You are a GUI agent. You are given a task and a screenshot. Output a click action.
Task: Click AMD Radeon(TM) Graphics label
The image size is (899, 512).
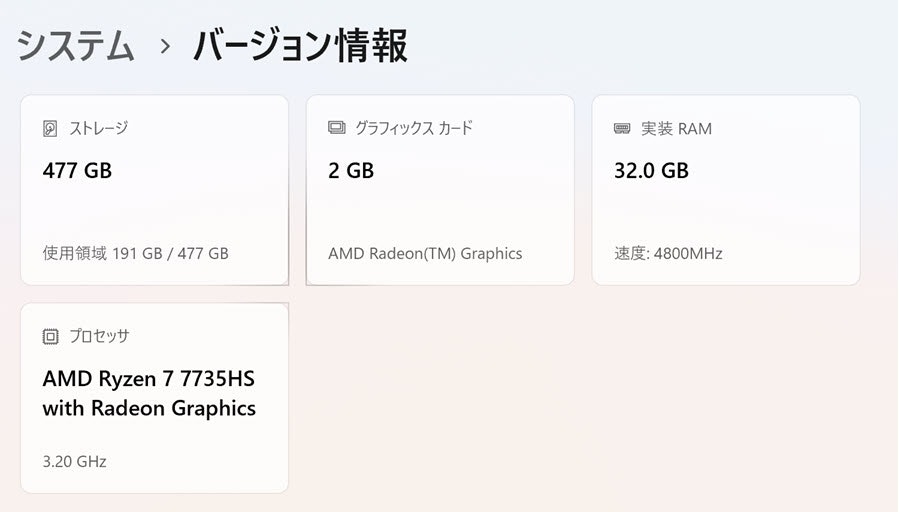[x=425, y=253]
